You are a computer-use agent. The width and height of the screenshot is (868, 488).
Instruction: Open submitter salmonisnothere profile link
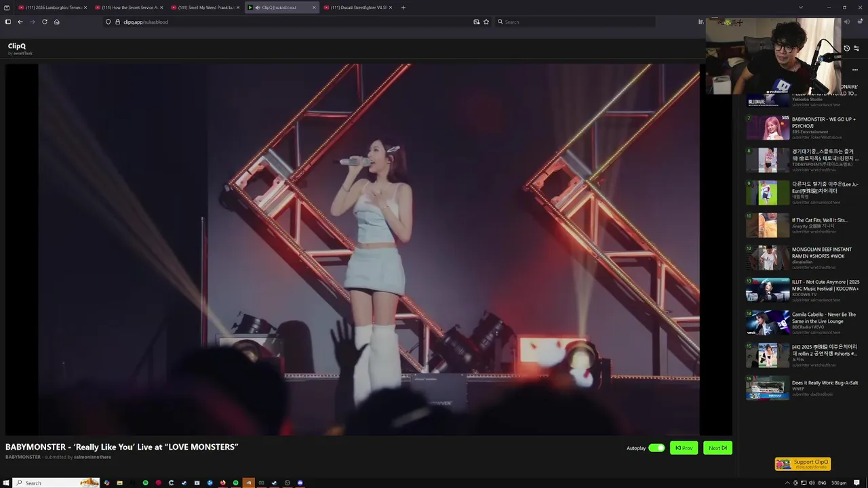(92, 457)
